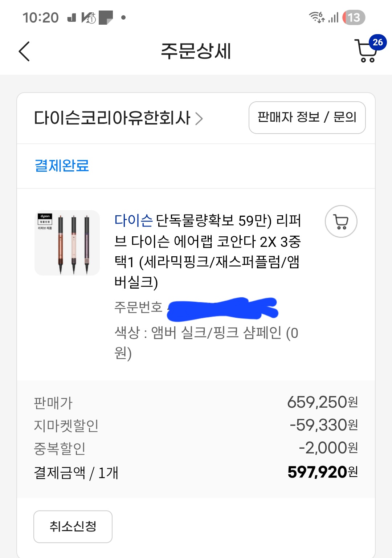Tap the 10:20 clock in status bar
The height and width of the screenshot is (558, 392).
[x=40, y=17]
